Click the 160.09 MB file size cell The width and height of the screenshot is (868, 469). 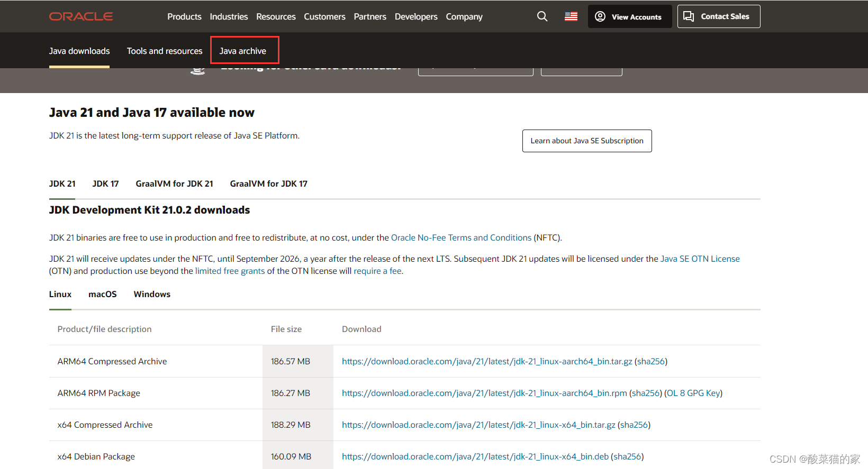coord(298,455)
